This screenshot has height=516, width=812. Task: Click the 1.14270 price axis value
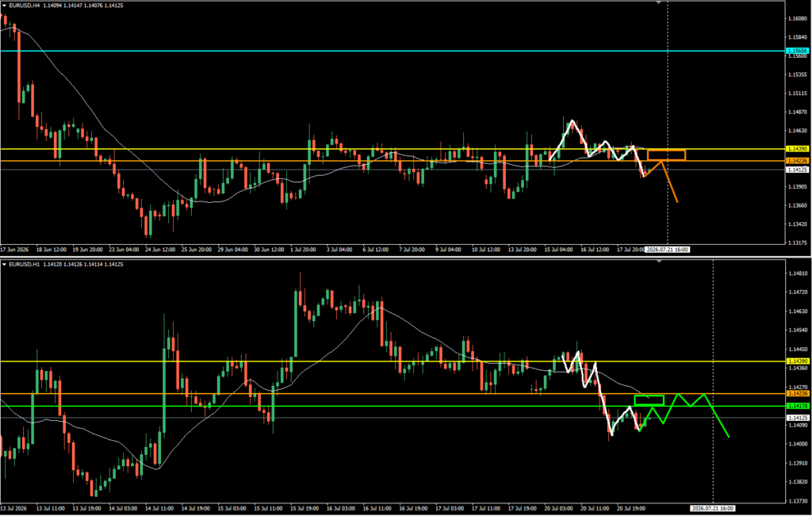pyautogui.click(x=798, y=387)
